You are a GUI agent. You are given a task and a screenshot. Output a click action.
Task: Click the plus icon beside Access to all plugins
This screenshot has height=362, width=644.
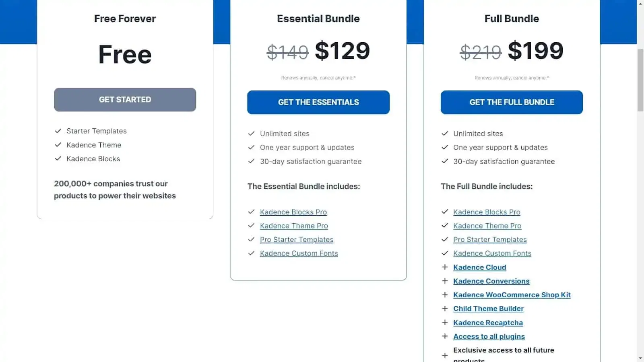[x=445, y=336]
